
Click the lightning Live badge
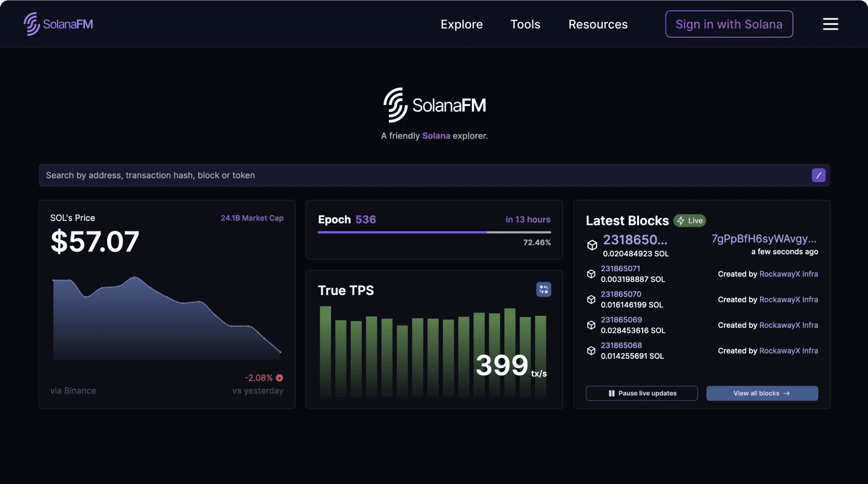[x=690, y=221]
